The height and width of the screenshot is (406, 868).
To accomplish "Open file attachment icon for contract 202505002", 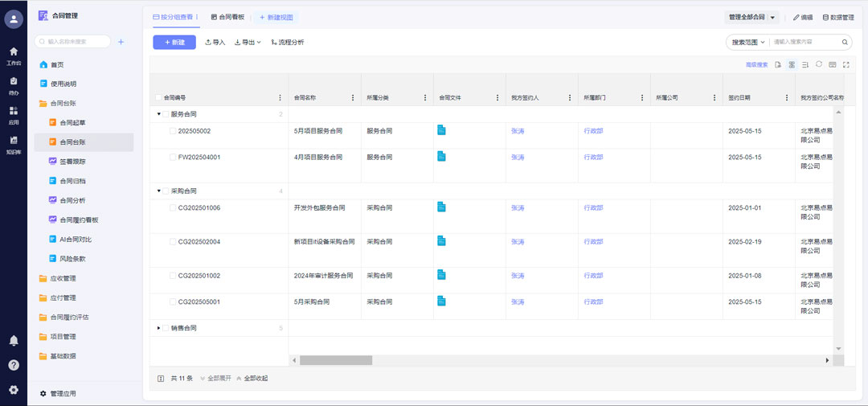I will click(441, 130).
